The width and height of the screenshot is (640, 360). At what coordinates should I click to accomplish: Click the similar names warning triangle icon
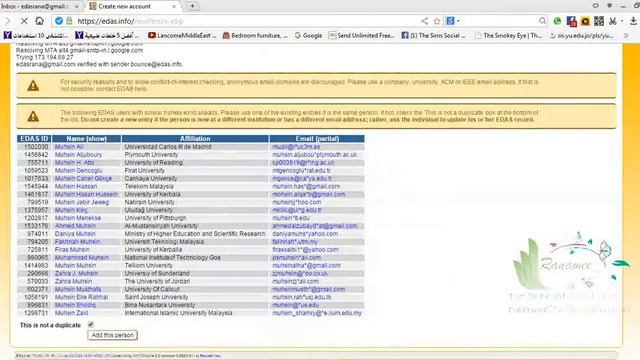pyautogui.click(x=33, y=116)
